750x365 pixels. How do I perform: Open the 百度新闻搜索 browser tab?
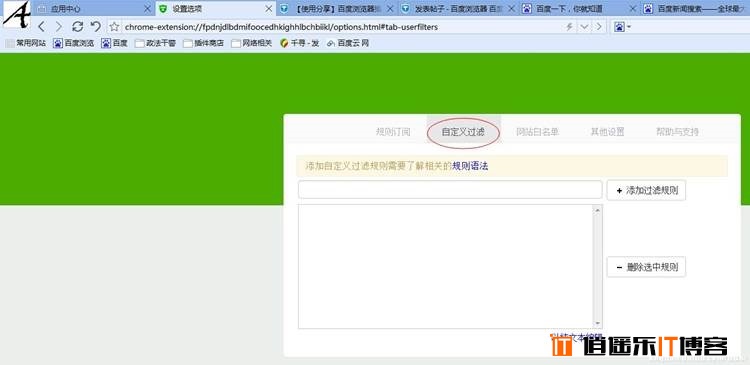[696, 9]
